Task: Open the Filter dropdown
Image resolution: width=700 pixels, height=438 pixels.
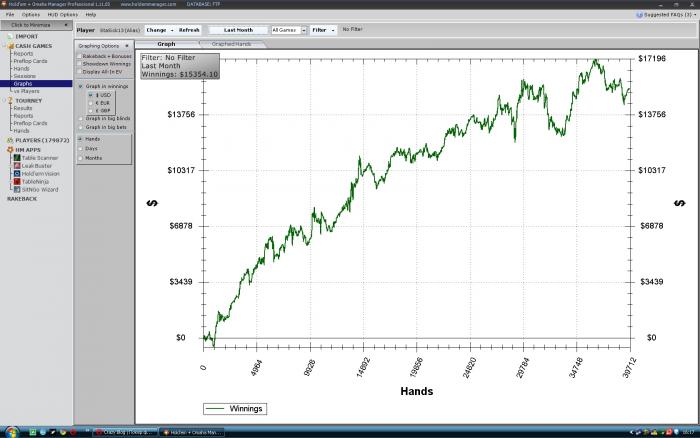Action: click(323, 30)
